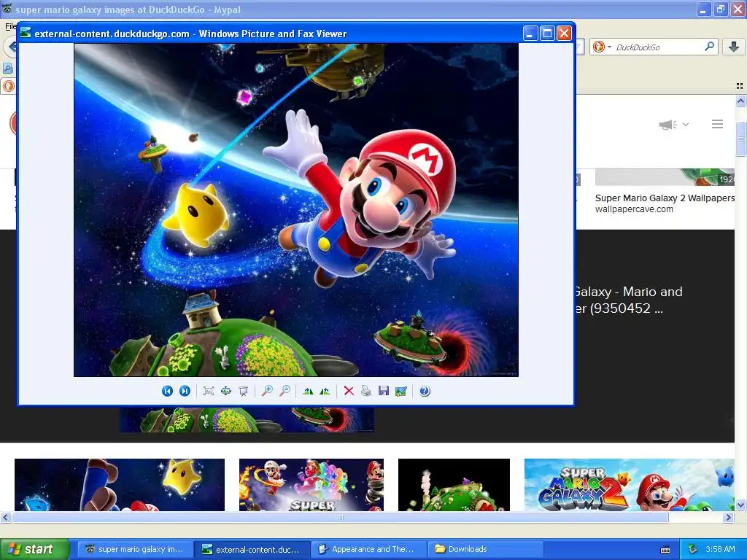Open the wallpapercave.com link
Viewport: 747px width, 560px height.
click(x=634, y=209)
